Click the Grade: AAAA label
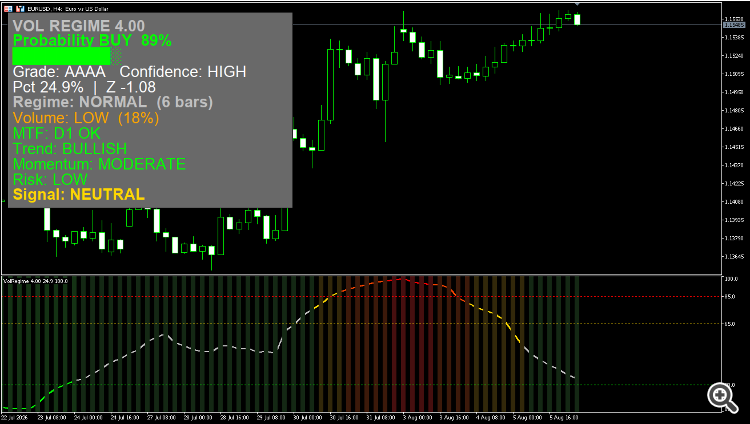The width and height of the screenshot is (750, 424). click(59, 72)
